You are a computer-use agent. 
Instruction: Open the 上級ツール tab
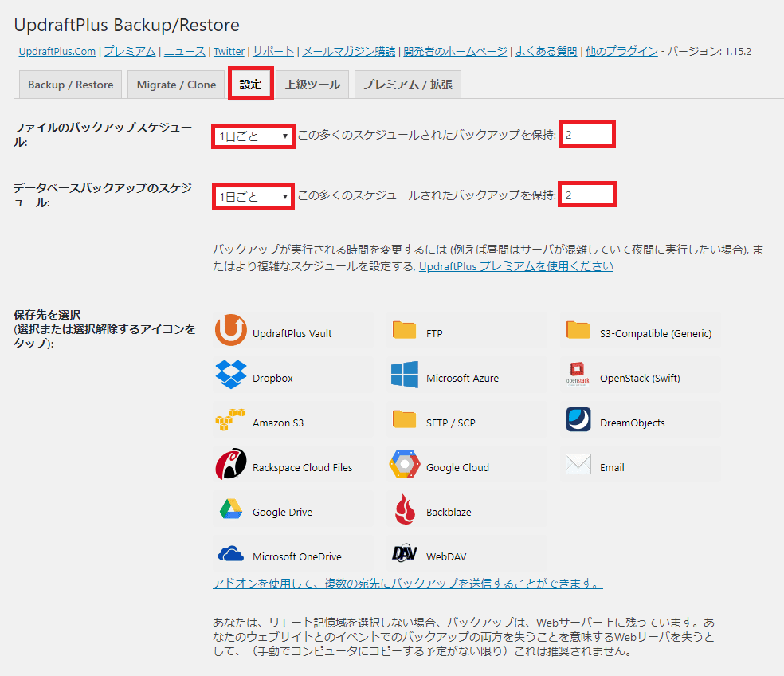[x=312, y=84]
